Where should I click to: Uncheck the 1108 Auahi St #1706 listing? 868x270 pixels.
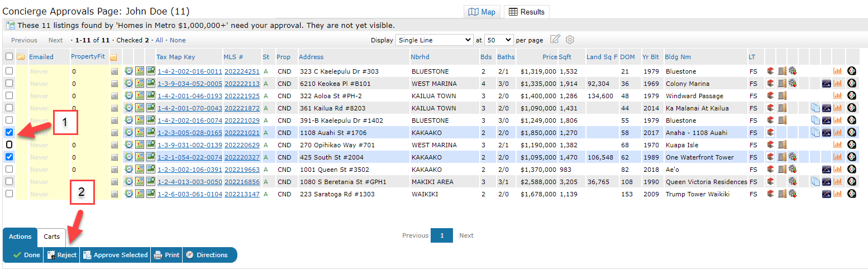point(9,133)
